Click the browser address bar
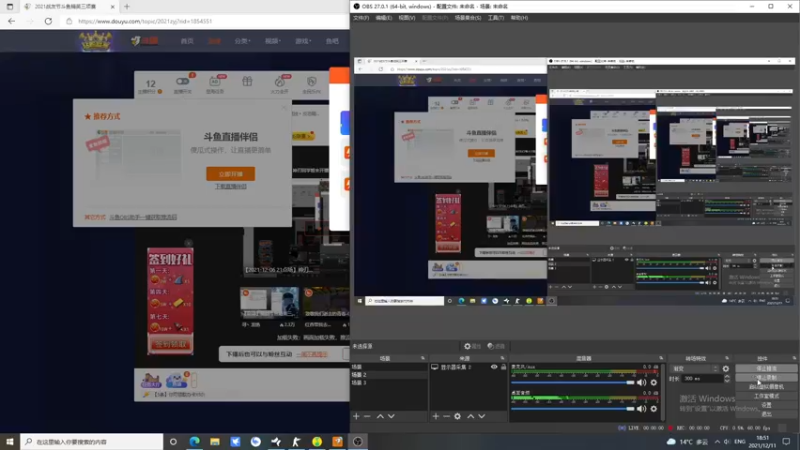Screen dimensions: 800x450 (x=204, y=21)
